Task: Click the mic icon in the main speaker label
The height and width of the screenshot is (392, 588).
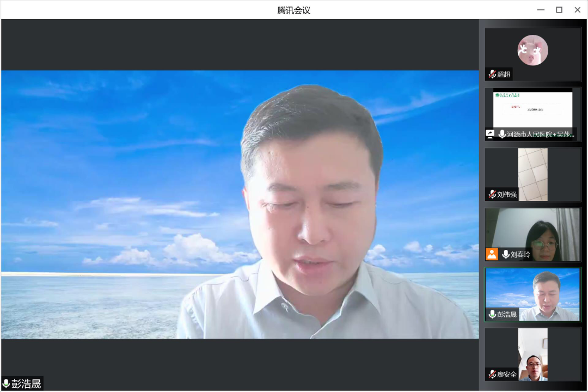Action: [x=7, y=384]
